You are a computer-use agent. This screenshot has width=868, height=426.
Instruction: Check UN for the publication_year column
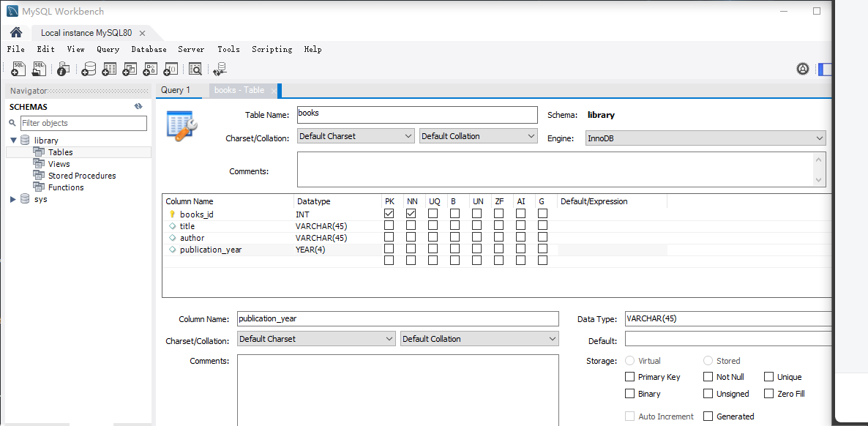pos(476,249)
